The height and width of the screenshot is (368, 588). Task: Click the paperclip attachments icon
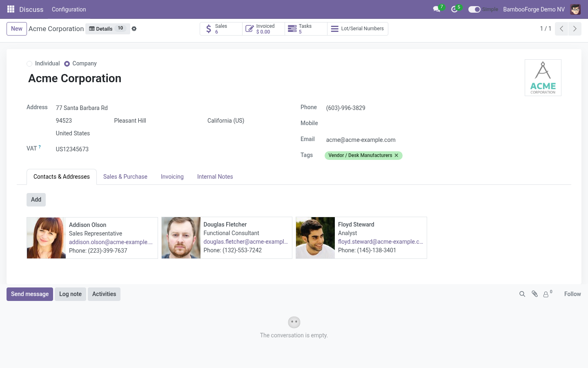coord(535,294)
